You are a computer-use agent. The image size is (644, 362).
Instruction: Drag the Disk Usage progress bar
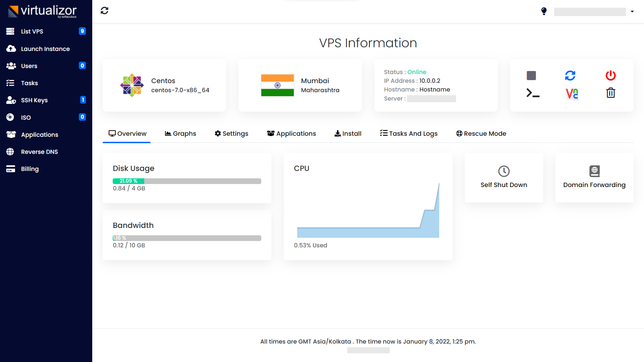(x=186, y=180)
